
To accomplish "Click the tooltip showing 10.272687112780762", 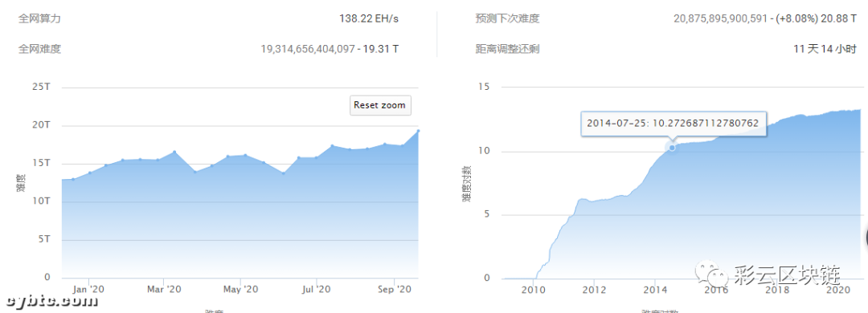I will (673, 123).
